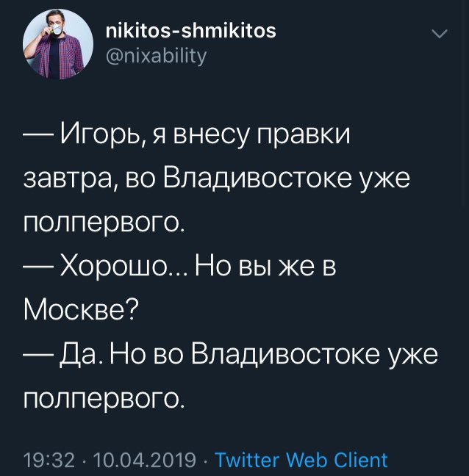The image size is (469, 476).
Task: Click the word "завтра" in the tweet
Action: tap(65, 180)
